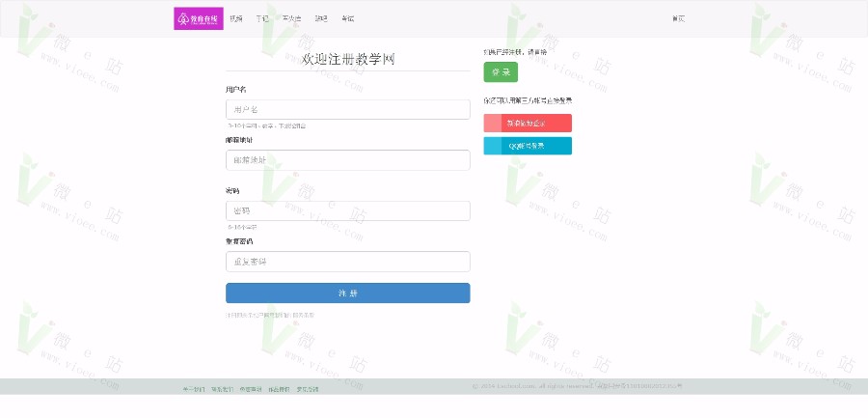Open the 考试 (Exam) nav item
This screenshot has width=868, height=418.
[347, 19]
